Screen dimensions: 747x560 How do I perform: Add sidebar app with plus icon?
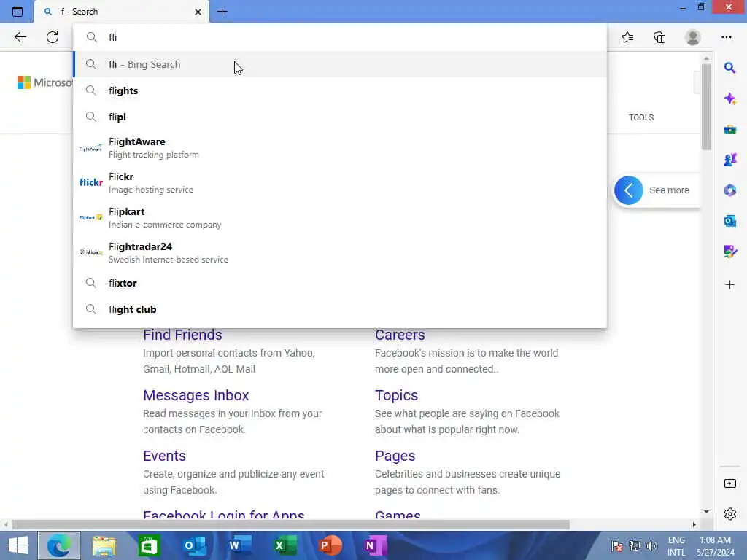729,285
